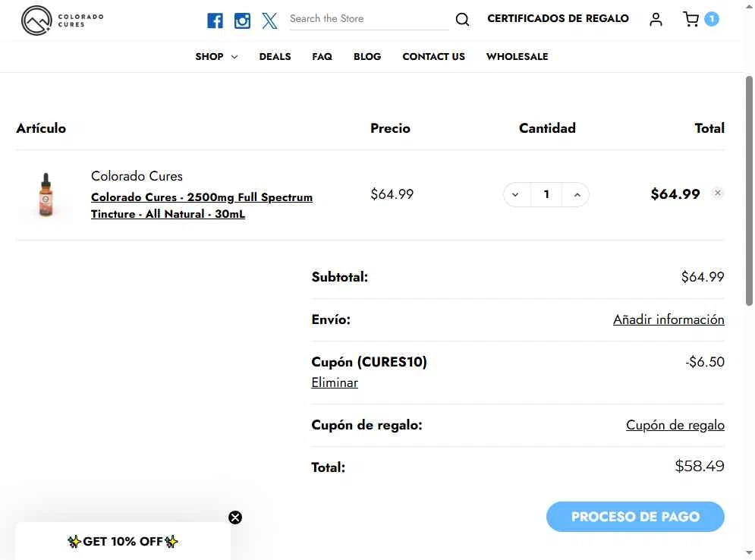Click the Cupón de regalo link

[675, 425]
